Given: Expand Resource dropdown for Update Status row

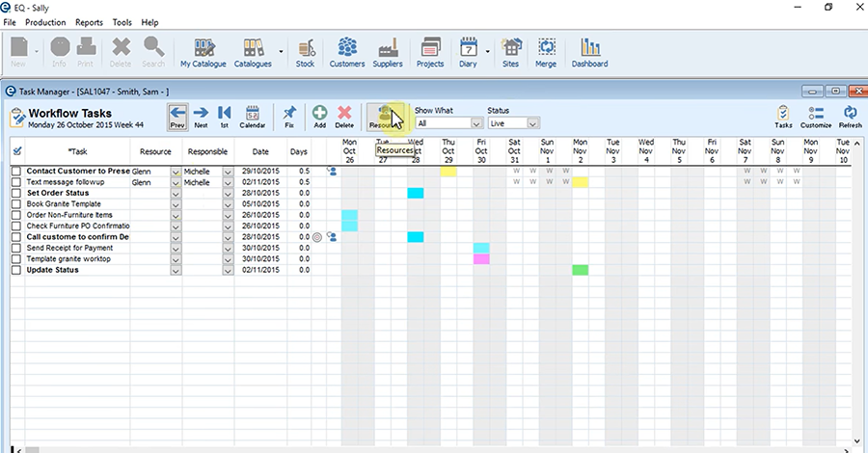Looking at the screenshot, I should [x=176, y=271].
